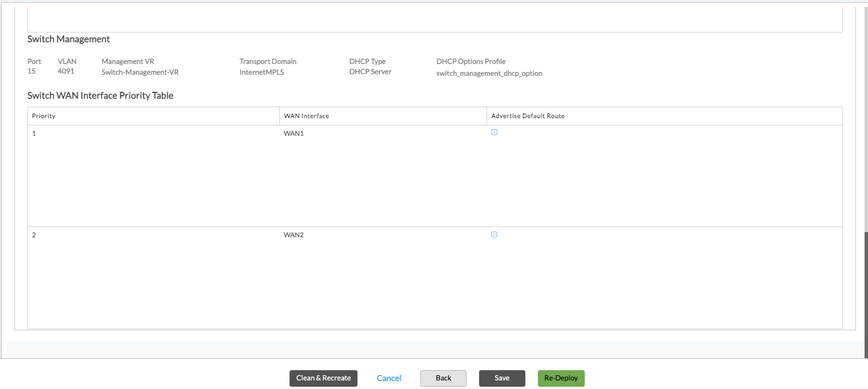Screen dimensions: 868x389
Task: Cancel the deployment changes
Action: point(389,378)
